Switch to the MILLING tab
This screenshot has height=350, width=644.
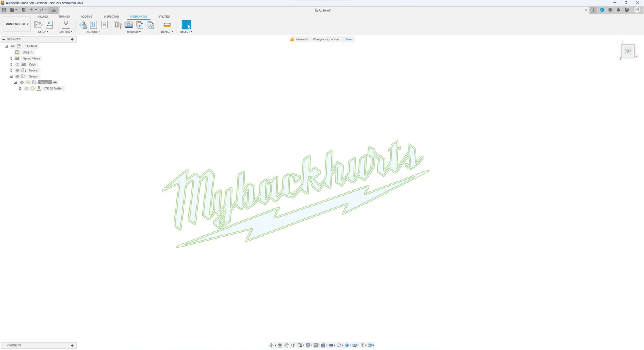tap(43, 16)
